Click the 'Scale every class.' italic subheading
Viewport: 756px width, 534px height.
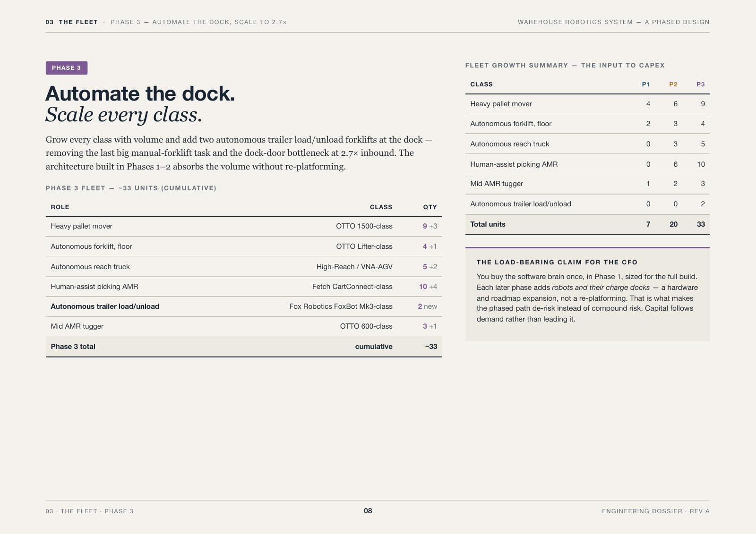coord(124,115)
